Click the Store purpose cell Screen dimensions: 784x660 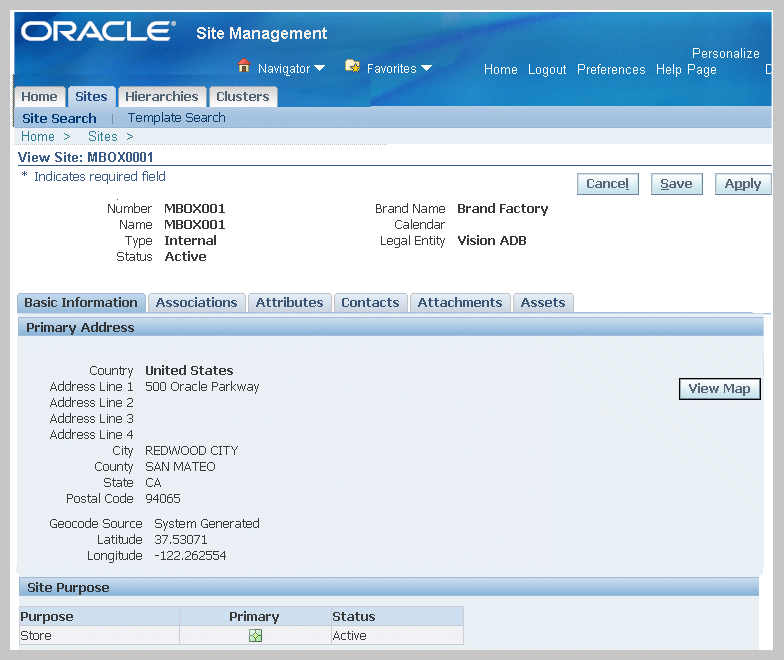99,636
